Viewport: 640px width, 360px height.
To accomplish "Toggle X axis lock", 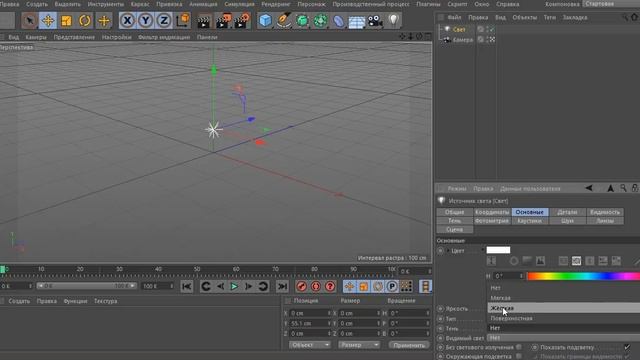I will pos(127,20).
